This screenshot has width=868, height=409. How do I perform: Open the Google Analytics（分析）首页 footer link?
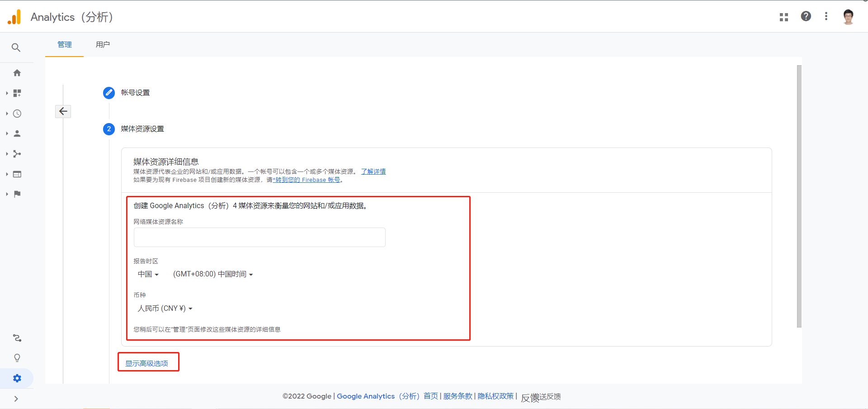tap(387, 396)
